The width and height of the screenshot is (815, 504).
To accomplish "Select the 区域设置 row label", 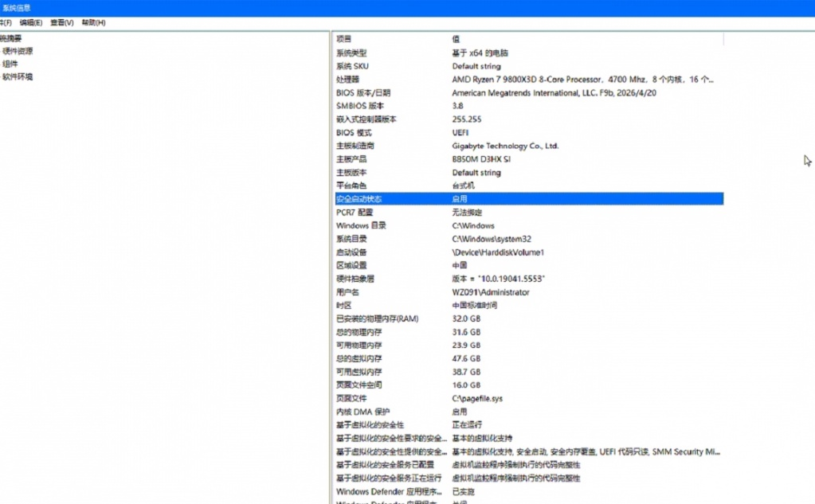I will tap(351, 265).
